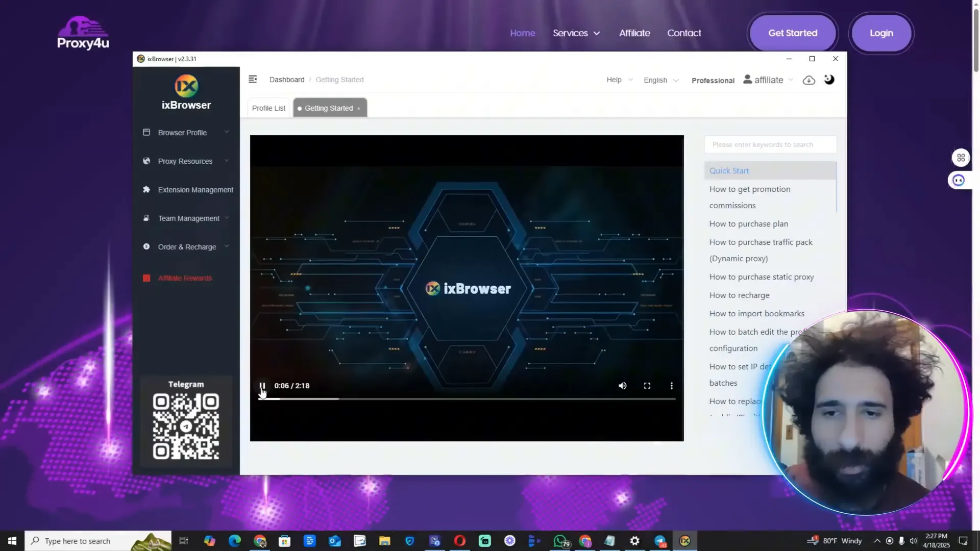
Task: Mute the video with speaker icon
Action: tap(623, 386)
